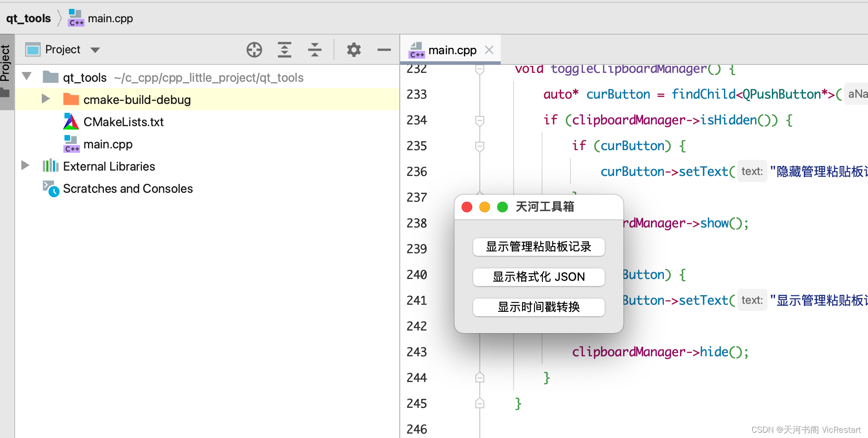
Task: Collapse code fold marker at line 235
Action: point(480,146)
